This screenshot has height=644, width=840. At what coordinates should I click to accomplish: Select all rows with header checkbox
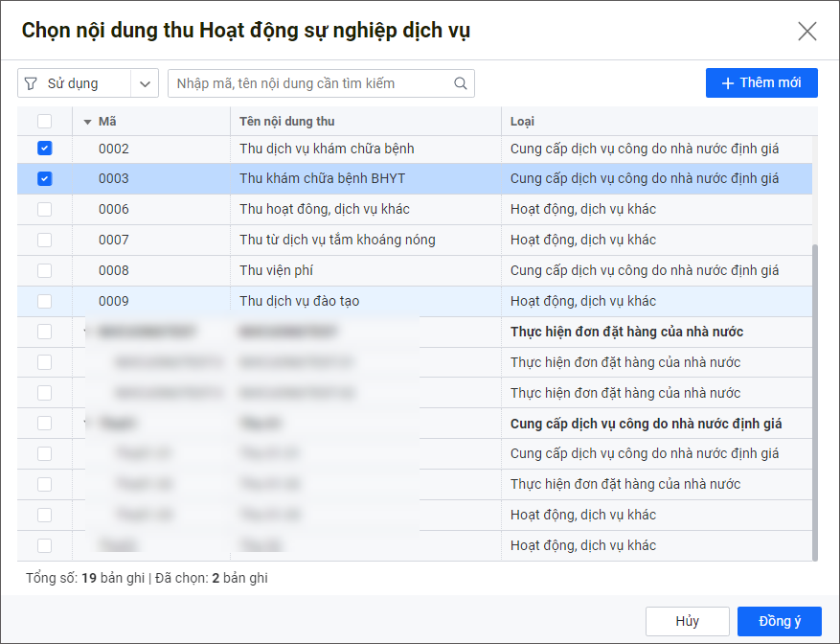(x=45, y=122)
